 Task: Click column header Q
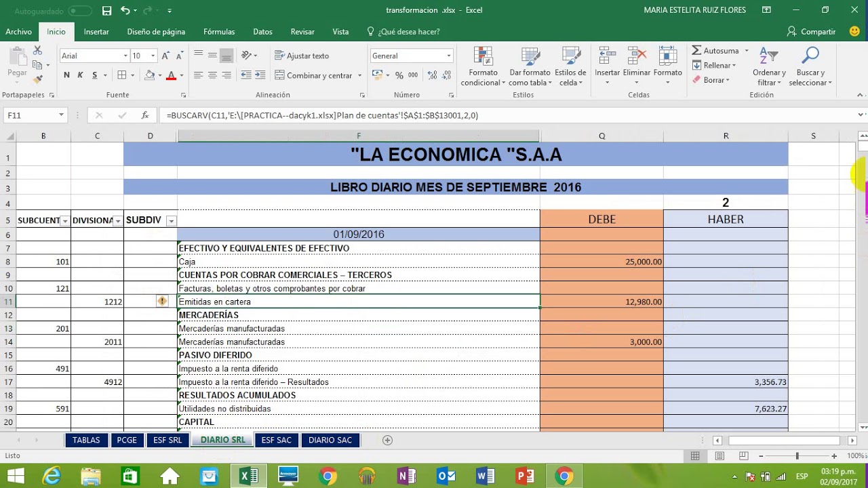pos(601,136)
